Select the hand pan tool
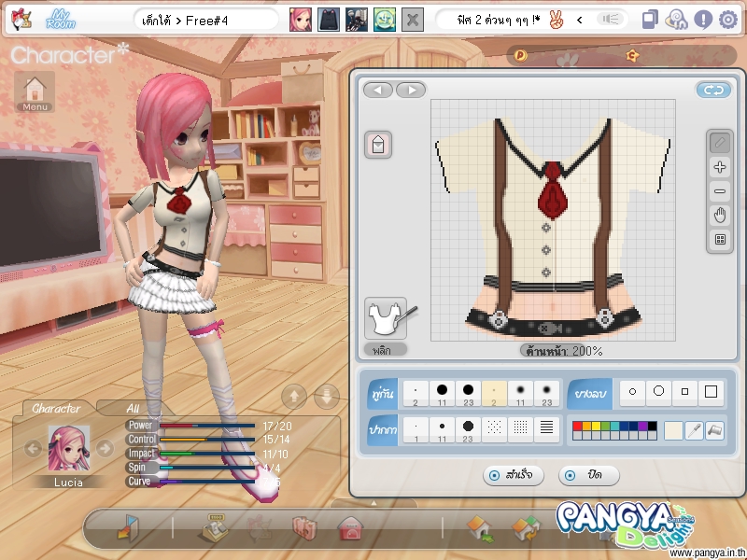The height and width of the screenshot is (560, 747). pyautogui.click(x=720, y=216)
